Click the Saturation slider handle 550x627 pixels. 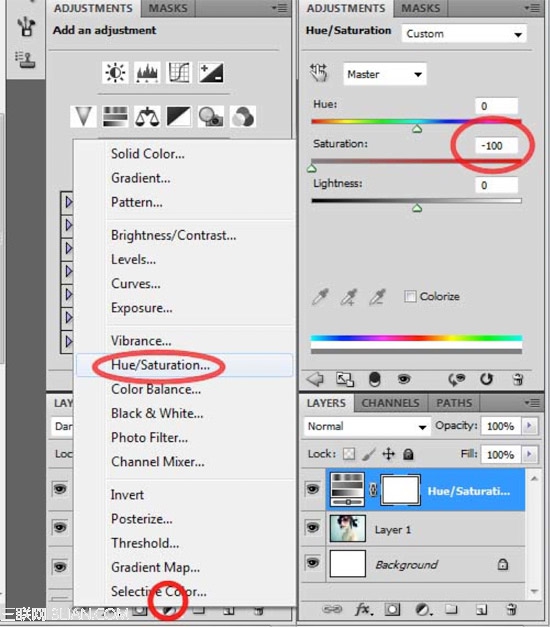click(312, 169)
